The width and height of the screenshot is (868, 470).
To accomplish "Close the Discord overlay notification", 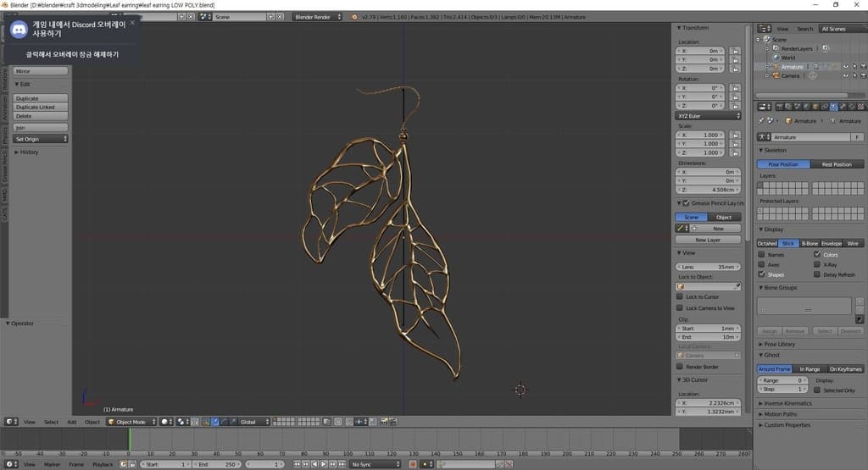I will (132, 23).
